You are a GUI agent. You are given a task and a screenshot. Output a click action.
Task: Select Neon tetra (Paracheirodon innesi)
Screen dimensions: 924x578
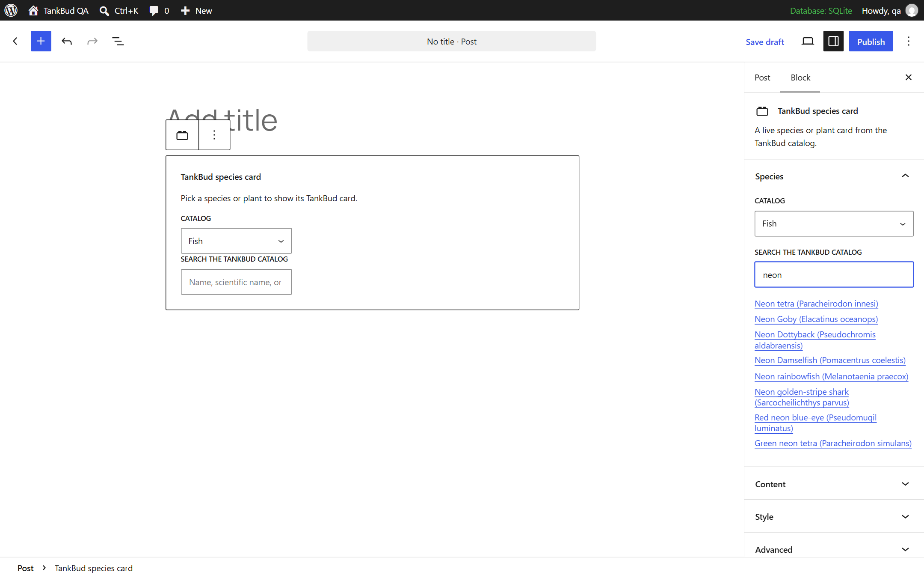816,304
